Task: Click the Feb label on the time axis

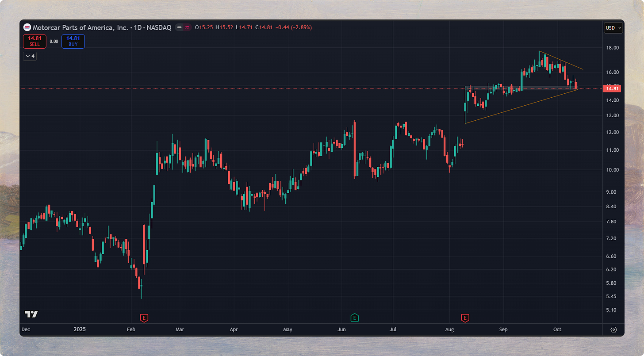Action: (x=130, y=329)
